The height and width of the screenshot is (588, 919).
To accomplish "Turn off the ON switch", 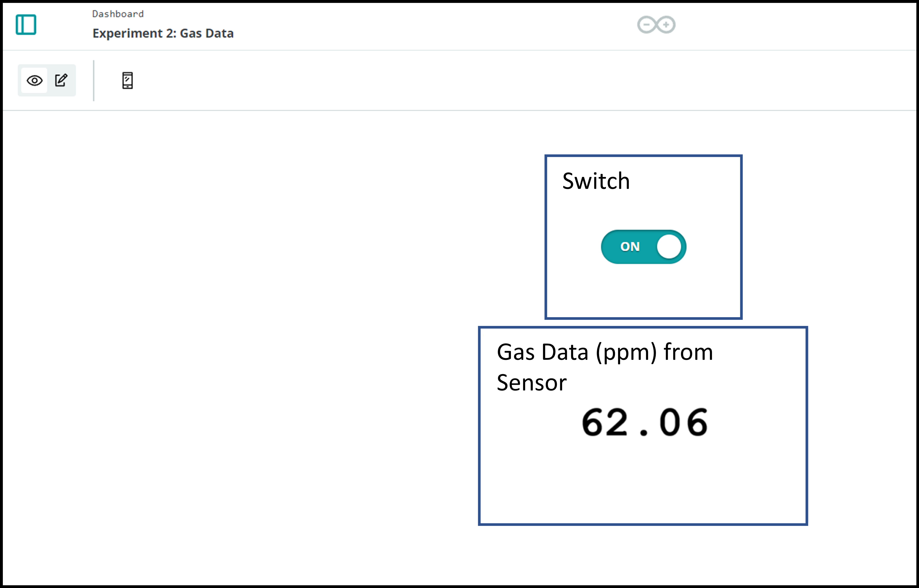I will tap(643, 247).
